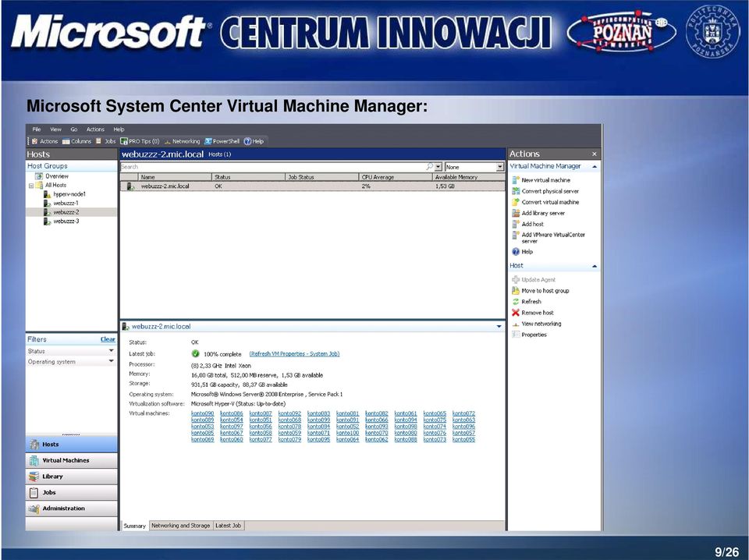Switch to the Summary tab
Image resolution: width=749 pixels, height=560 pixels.
tap(135, 526)
